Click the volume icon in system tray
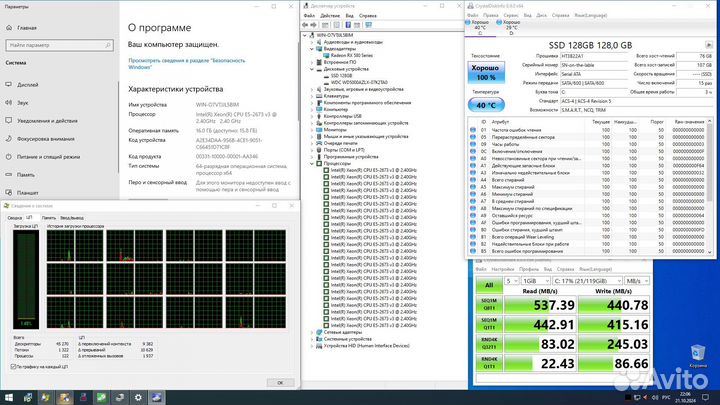 click(x=655, y=398)
